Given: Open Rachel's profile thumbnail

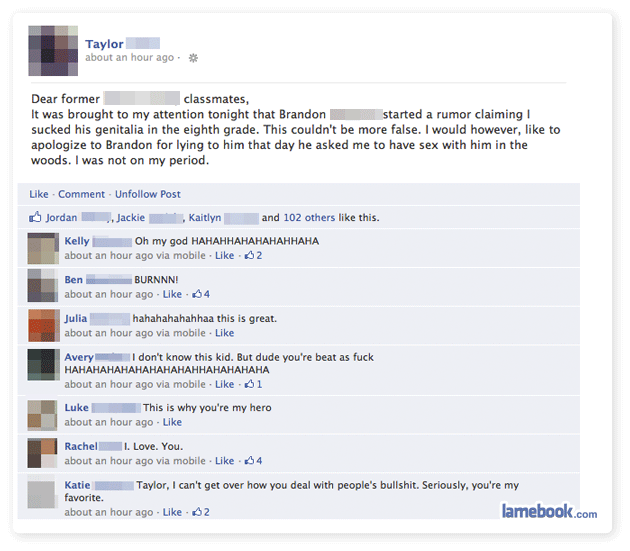Looking at the screenshot, I should click(x=42, y=453).
